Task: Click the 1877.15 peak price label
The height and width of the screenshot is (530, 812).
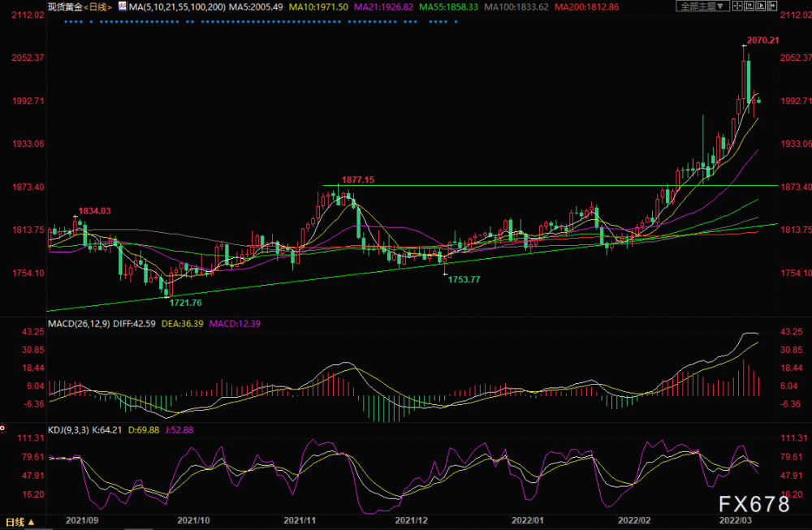Action: click(x=358, y=179)
